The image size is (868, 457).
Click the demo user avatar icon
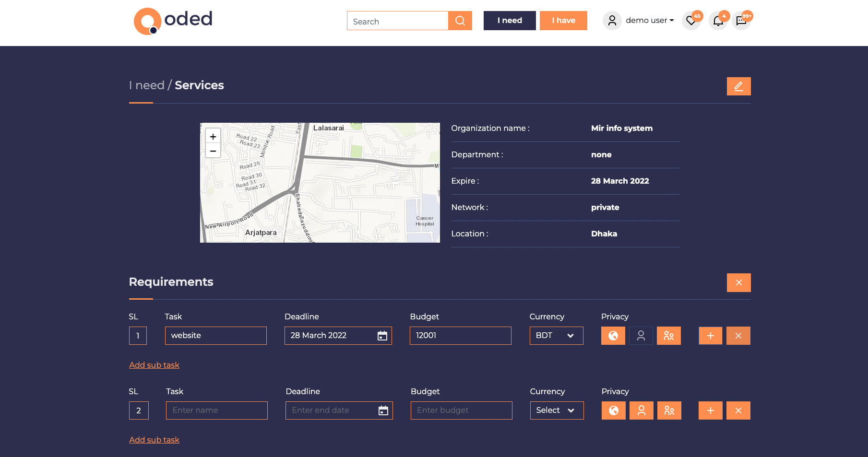pos(612,21)
